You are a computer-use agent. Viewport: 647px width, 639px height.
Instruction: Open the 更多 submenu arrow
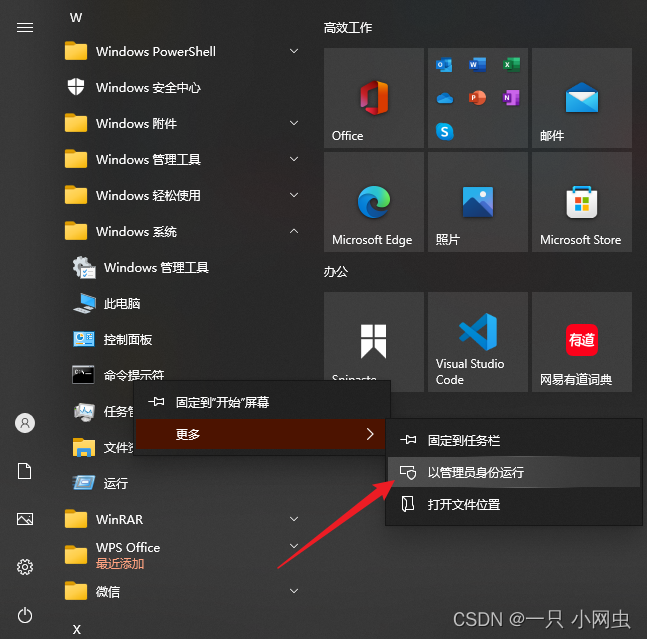(370, 434)
